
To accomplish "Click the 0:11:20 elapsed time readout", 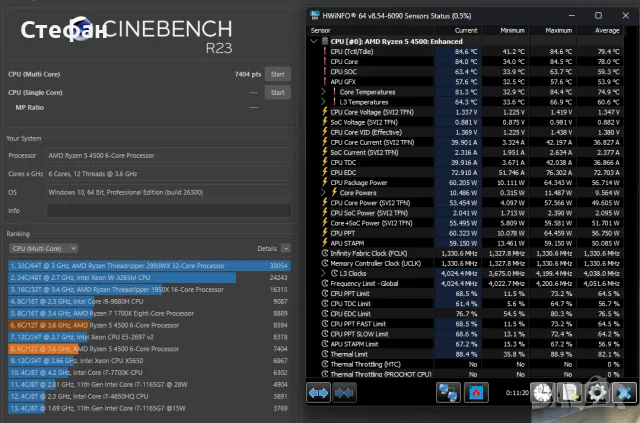I will [x=517, y=393].
